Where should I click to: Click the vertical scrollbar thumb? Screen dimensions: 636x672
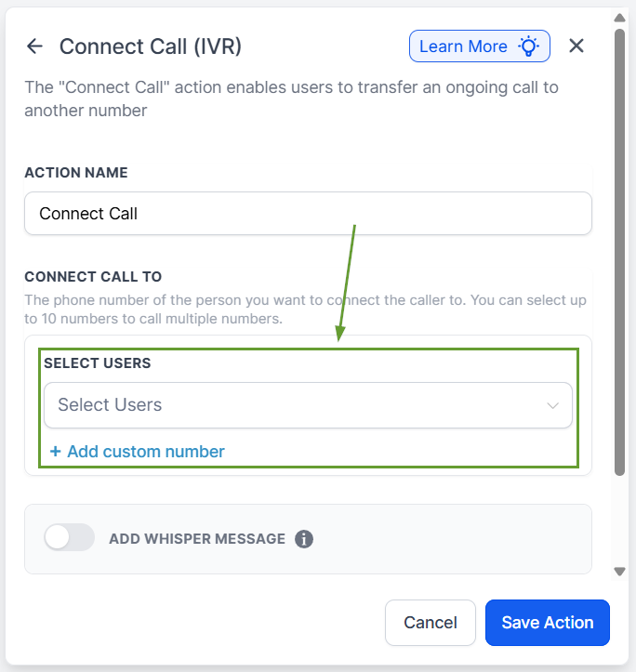[x=620, y=251]
